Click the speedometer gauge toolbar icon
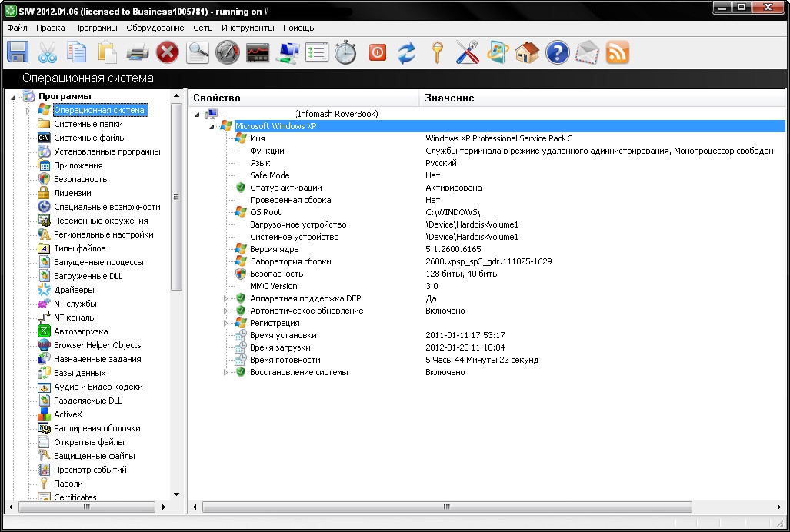This screenshot has height=532, width=790. pos(228,52)
